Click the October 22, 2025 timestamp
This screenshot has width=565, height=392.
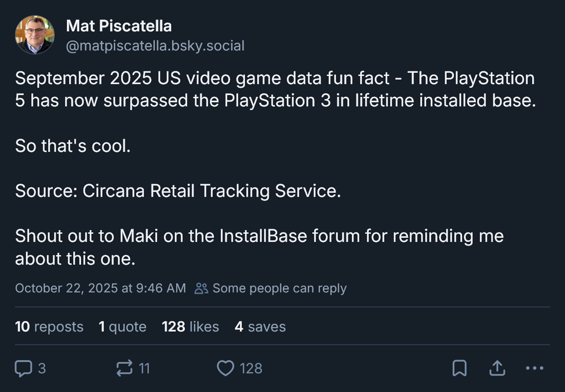[100, 288]
